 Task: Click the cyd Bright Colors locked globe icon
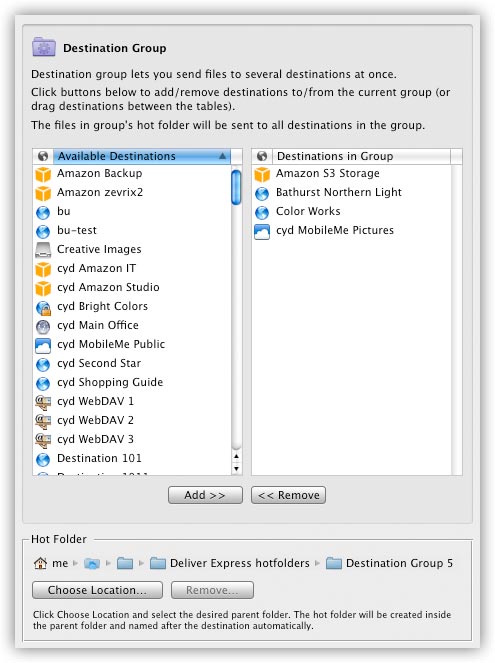click(43, 307)
